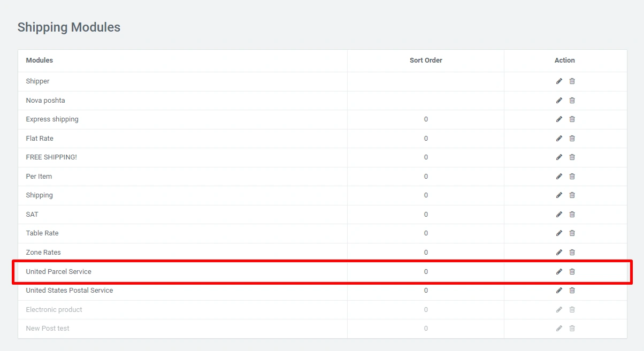Click the edit pencil for Shipper
Screen dimensions: 644x351
pos(559,81)
